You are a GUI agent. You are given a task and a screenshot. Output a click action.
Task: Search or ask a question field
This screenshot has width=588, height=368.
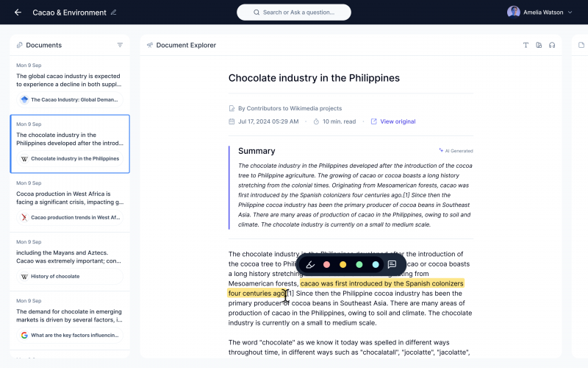pos(294,13)
